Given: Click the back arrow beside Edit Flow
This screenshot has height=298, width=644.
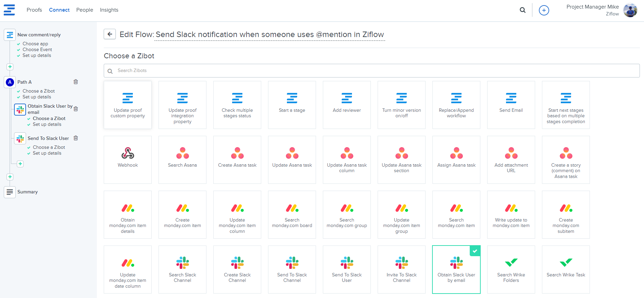Looking at the screenshot, I should pyautogui.click(x=110, y=34).
